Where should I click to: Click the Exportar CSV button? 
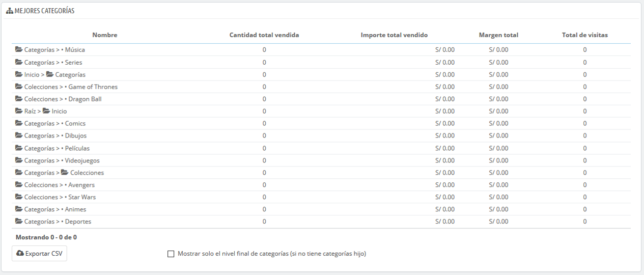(39, 254)
